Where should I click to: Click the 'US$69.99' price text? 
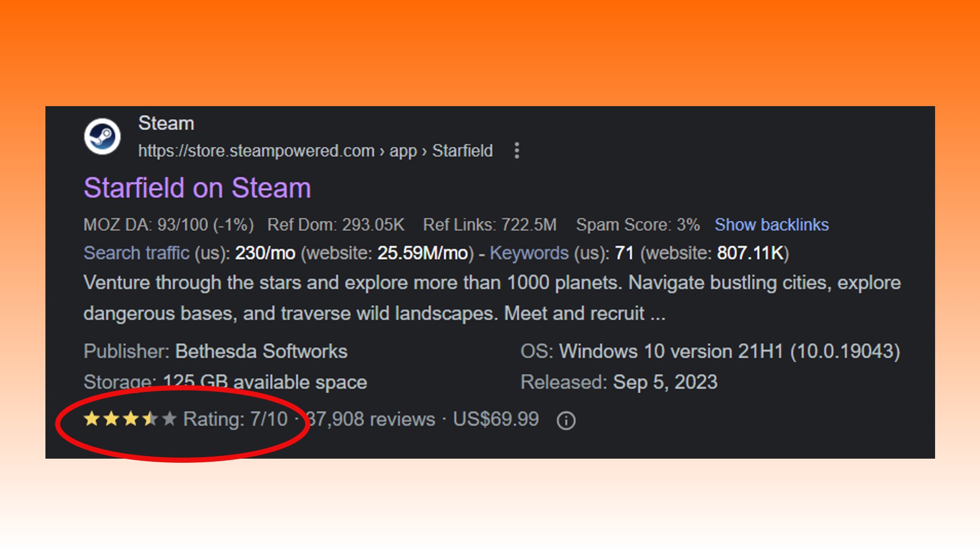click(496, 419)
